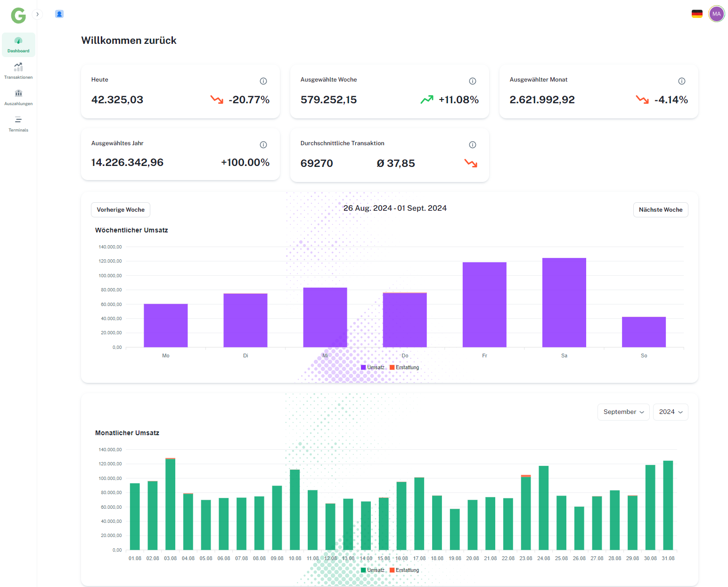Screen dimensions: 728x587
Task: Open the MA account avatar menu
Action: (717, 14)
